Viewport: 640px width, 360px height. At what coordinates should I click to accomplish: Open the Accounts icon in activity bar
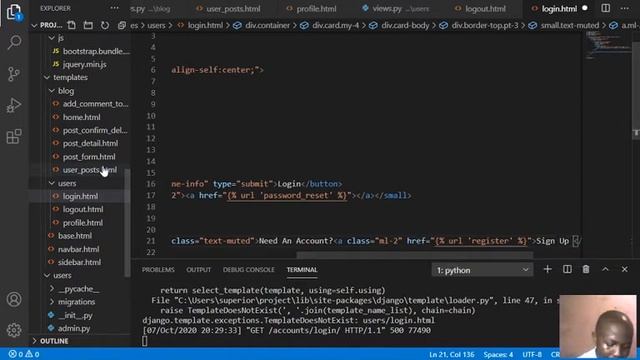click(x=14, y=299)
